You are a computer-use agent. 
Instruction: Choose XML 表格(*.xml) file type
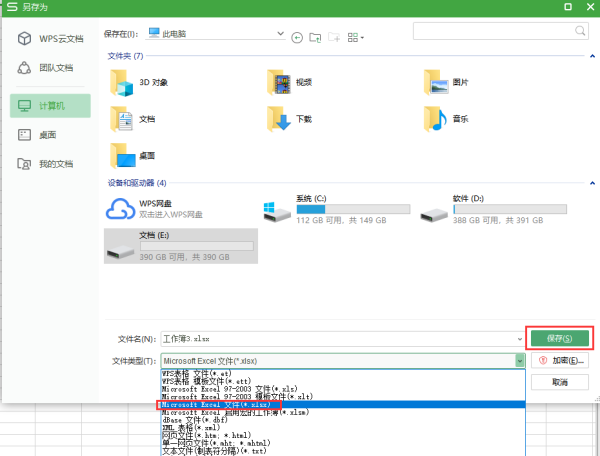tap(343, 428)
